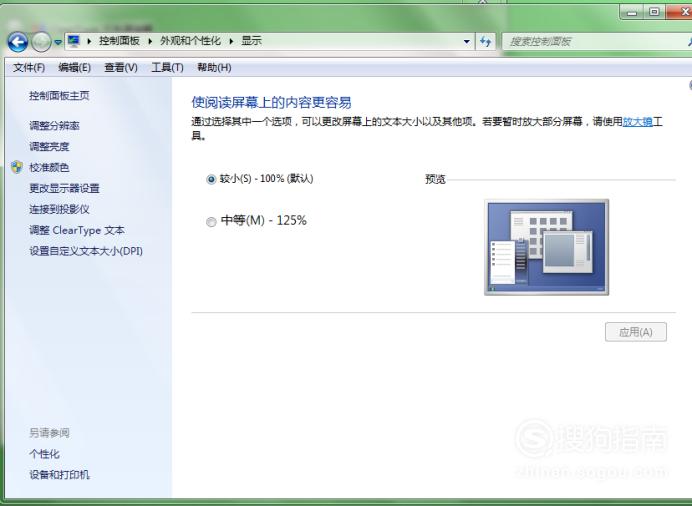Expand the chevron after 控制面板 in breadcrumb
Viewport: 692px width, 506px height.
coord(150,41)
